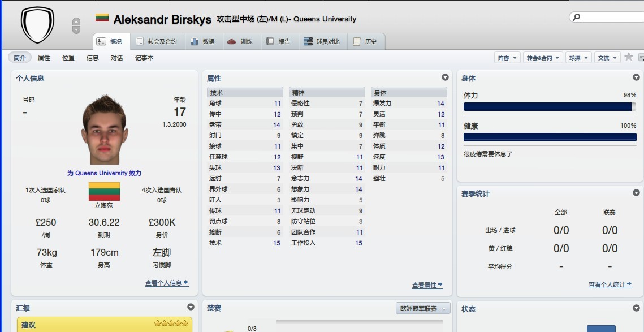
Task: Click the £250 weekly wage value
Action: [x=46, y=222]
